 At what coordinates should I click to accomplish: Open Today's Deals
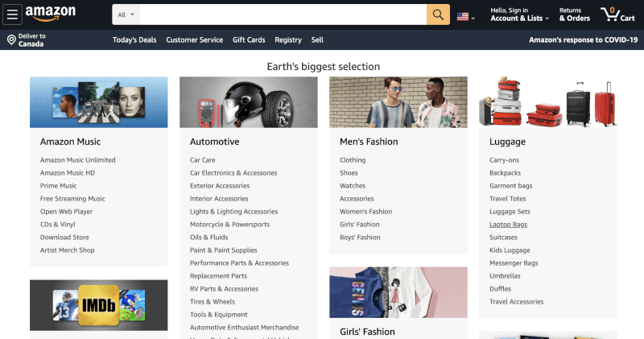pyautogui.click(x=134, y=39)
